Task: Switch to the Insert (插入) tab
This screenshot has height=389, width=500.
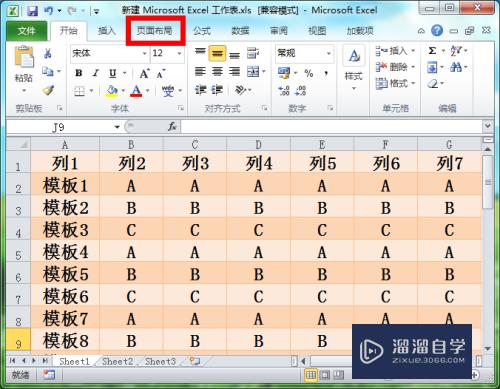Action: point(107,31)
